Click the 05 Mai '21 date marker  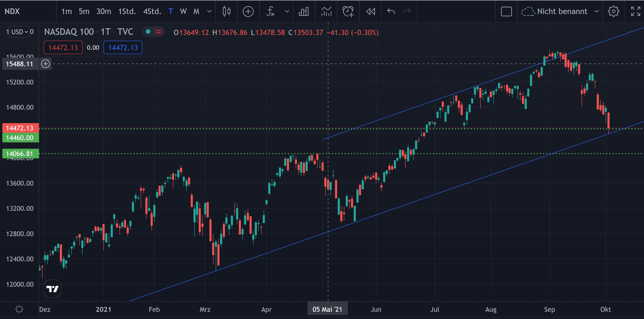pyautogui.click(x=327, y=309)
